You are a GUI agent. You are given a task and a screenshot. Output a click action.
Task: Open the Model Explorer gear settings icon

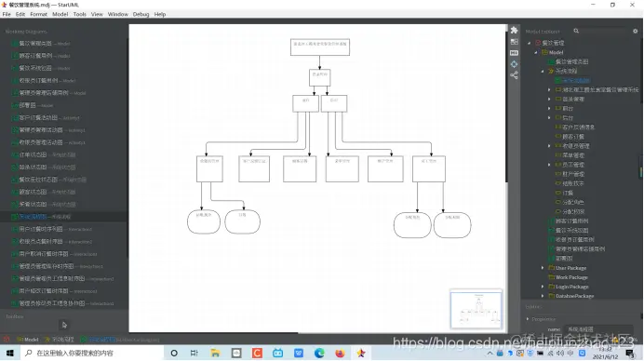635,31
